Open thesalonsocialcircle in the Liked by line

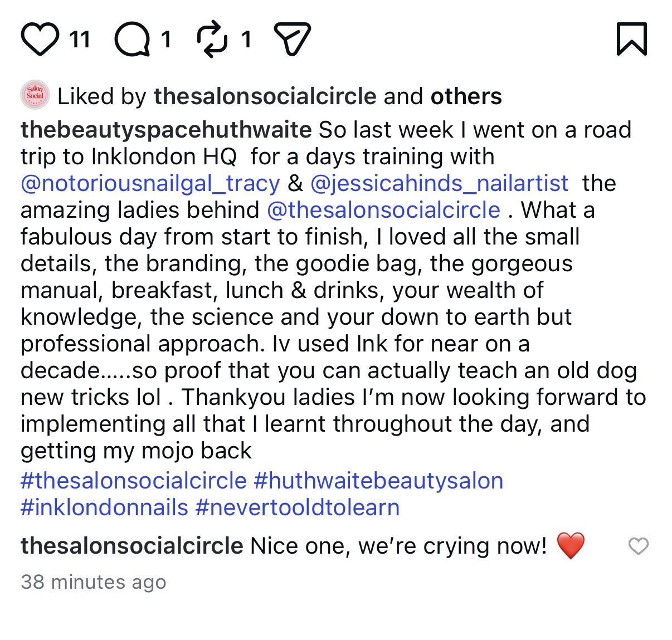pos(265,96)
